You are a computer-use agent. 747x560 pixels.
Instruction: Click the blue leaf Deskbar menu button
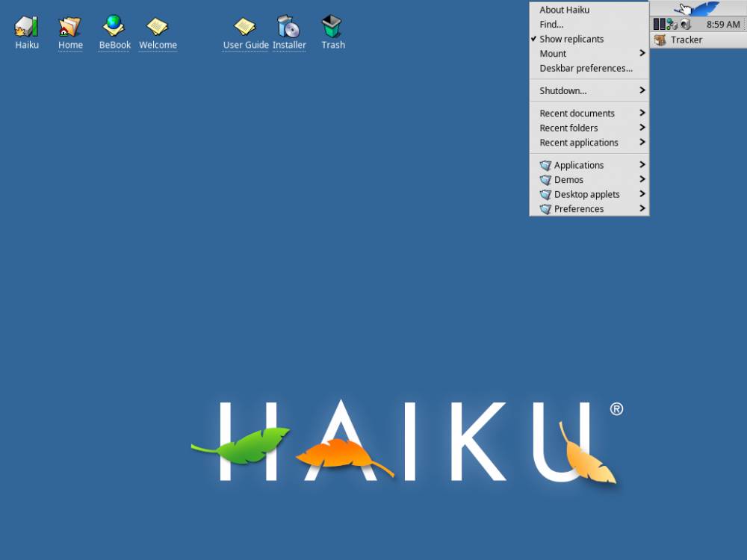(x=698, y=8)
